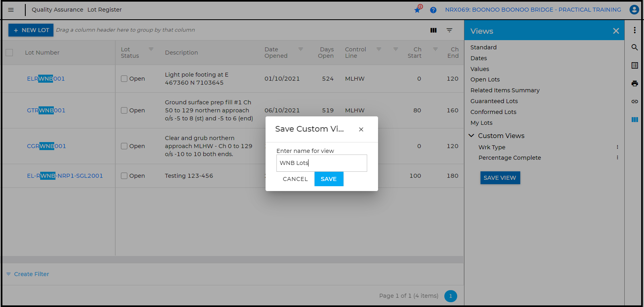Tick the select-all checkbox in header

tap(9, 53)
